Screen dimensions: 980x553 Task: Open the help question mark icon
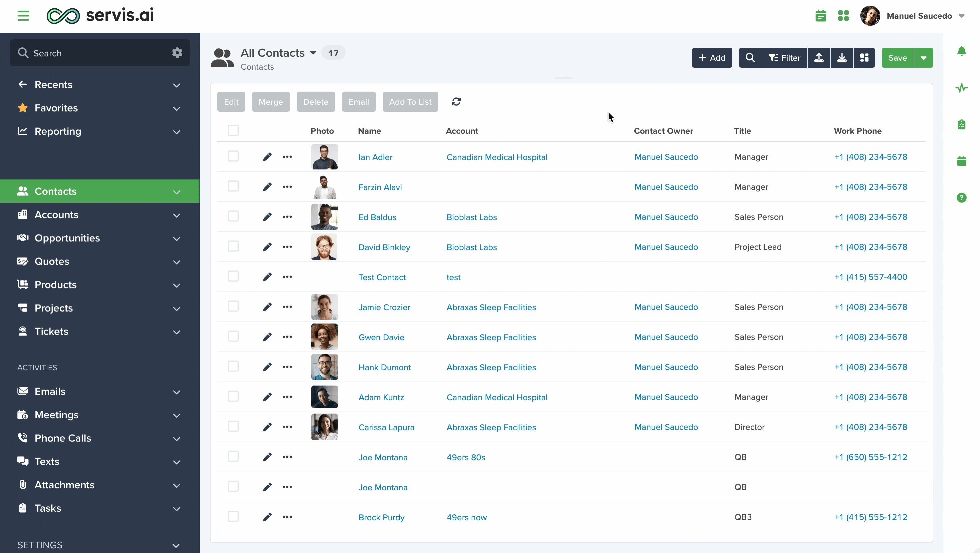pyautogui.click(x=961, y=197)
